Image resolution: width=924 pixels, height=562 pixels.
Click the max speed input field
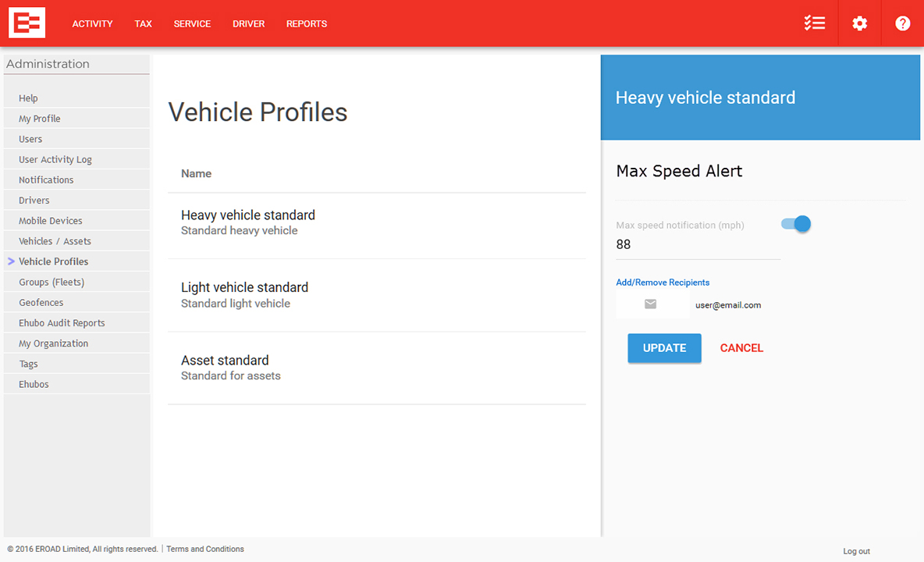(x=697, y=245)
